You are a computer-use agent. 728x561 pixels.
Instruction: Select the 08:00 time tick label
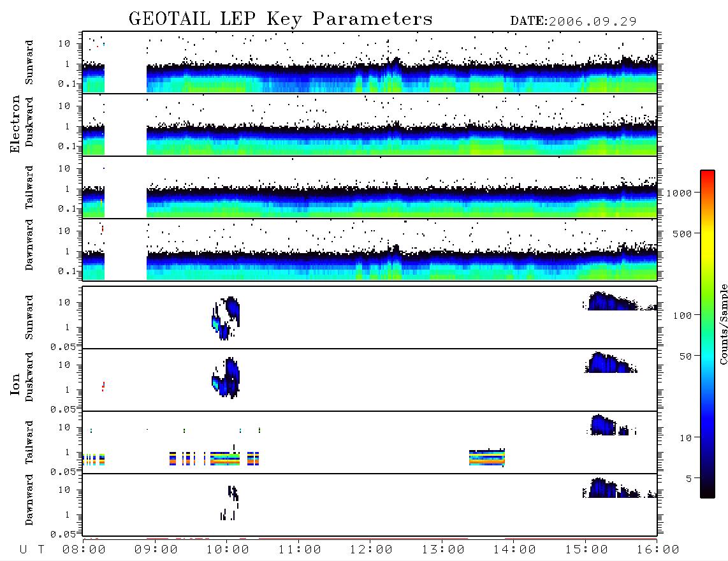[84, 550]
